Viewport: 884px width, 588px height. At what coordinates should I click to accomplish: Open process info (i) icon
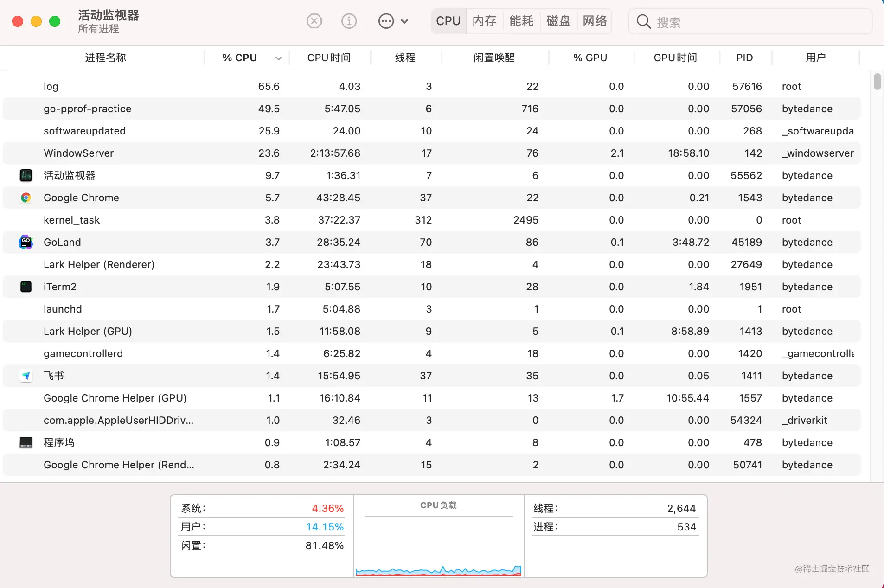tap(349, 21)
